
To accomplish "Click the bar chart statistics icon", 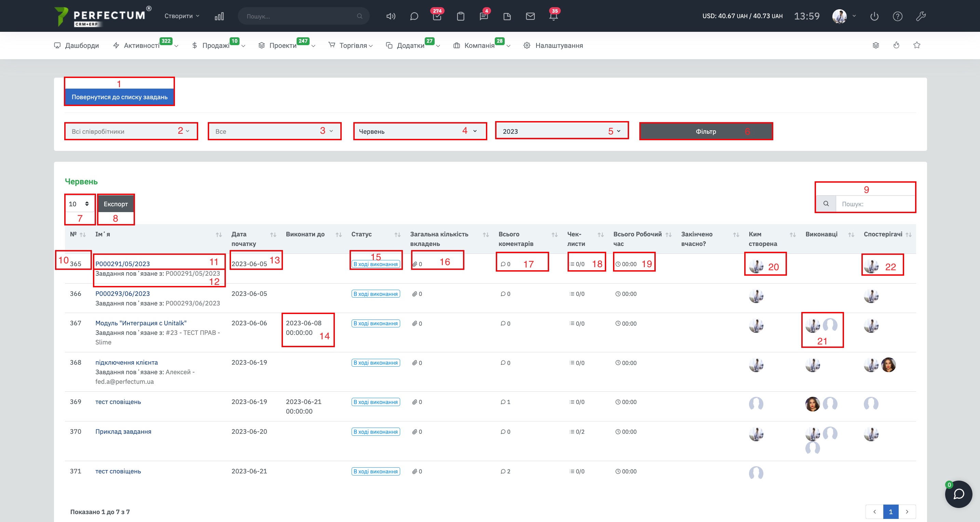I will [219, 16].
